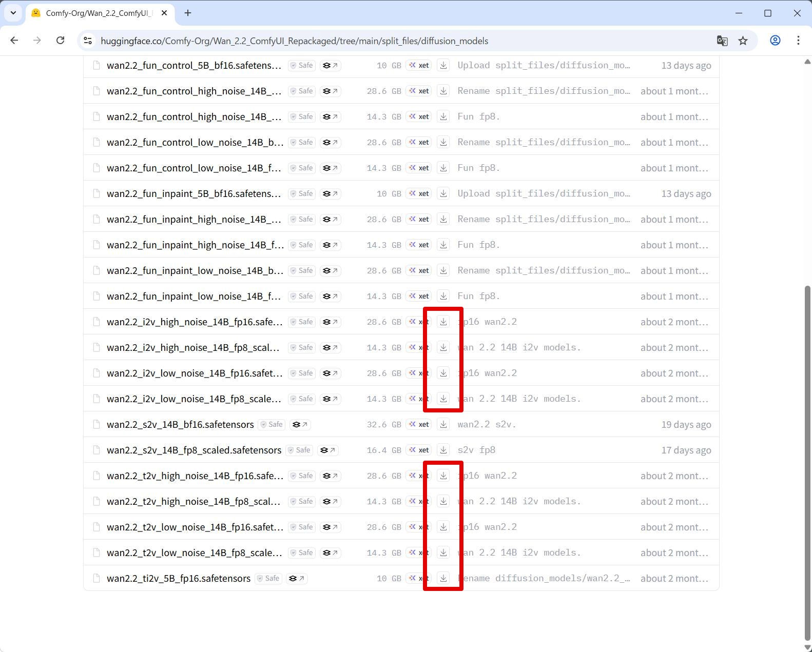
Task: Open wan2.2_t2v_low_noise_14B_fp8_scaled file link
Action: click(x=195, y=552)
